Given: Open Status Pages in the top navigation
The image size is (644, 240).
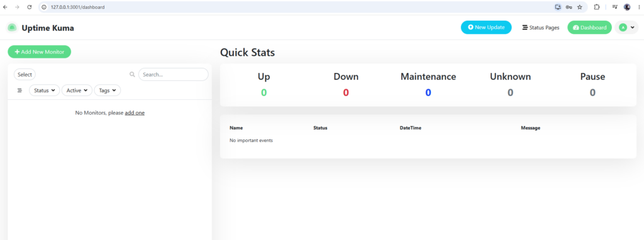Looking at the screenshot, I should point(540,28).
